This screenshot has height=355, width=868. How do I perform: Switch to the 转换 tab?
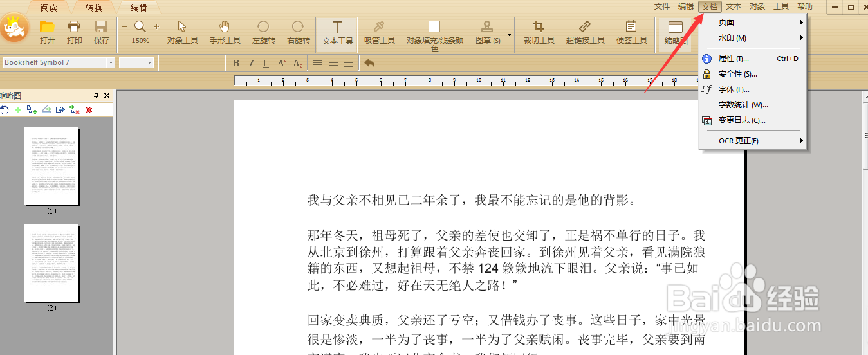click(x=94, y=8)
